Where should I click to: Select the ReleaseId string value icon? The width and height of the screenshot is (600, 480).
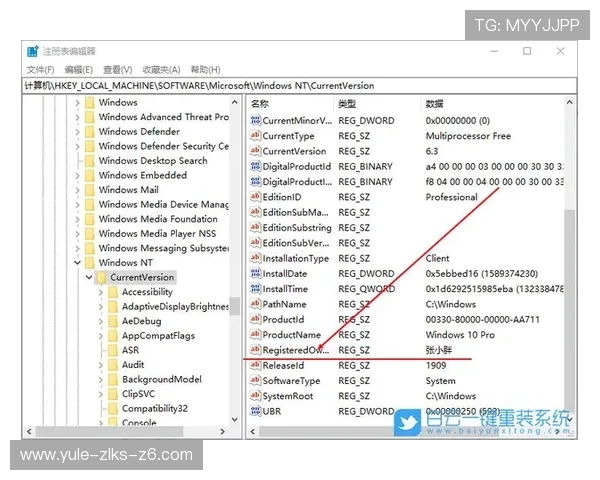(x=255, y=366)
